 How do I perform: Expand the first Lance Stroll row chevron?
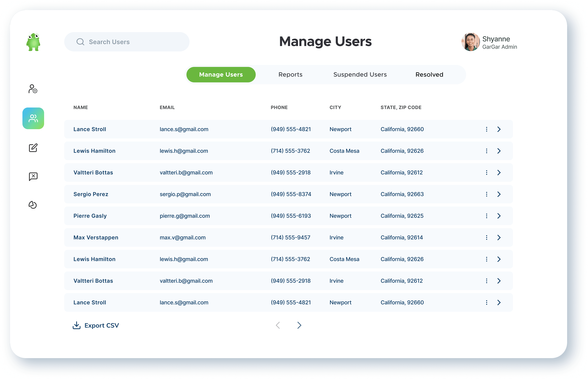point(499,129)
